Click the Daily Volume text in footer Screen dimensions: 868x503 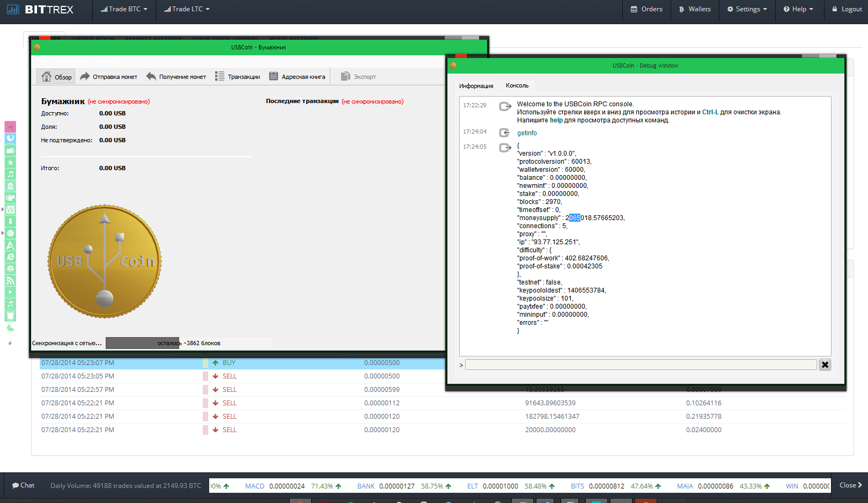pos(126,485)
